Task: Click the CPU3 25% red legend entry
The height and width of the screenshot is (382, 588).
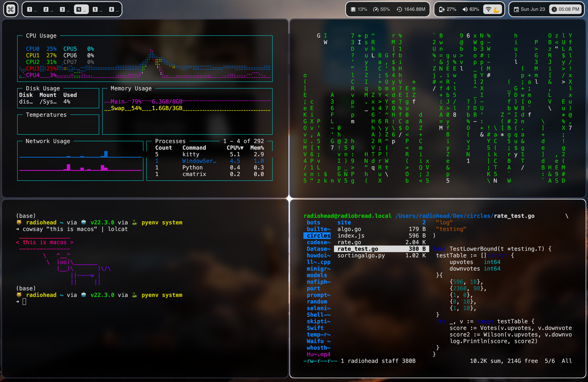Action: click(x=41, y=69)
